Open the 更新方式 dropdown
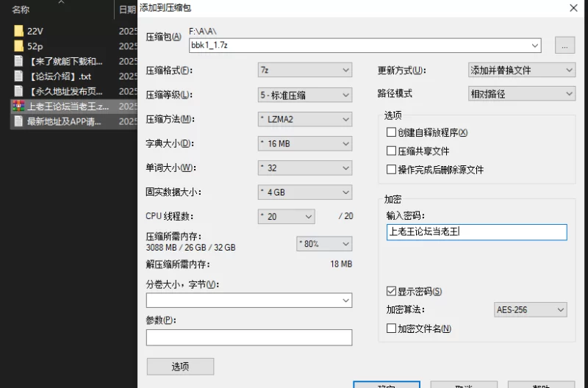 pos(522,70)
